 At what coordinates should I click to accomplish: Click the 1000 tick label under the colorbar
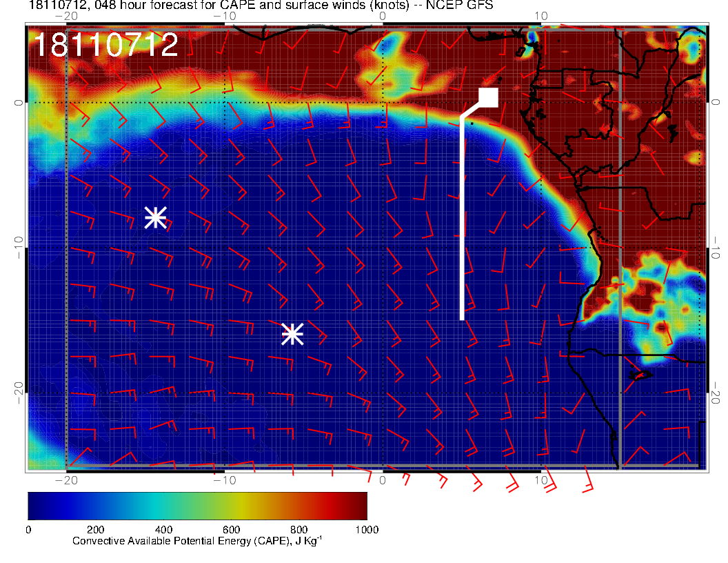click(366, 530)
